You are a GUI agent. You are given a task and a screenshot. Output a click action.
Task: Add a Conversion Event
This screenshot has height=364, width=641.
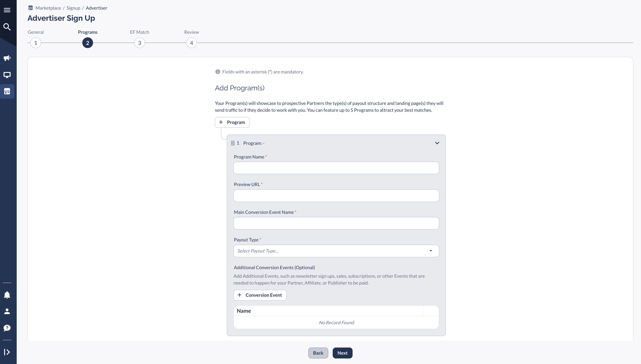coord(260,295)
